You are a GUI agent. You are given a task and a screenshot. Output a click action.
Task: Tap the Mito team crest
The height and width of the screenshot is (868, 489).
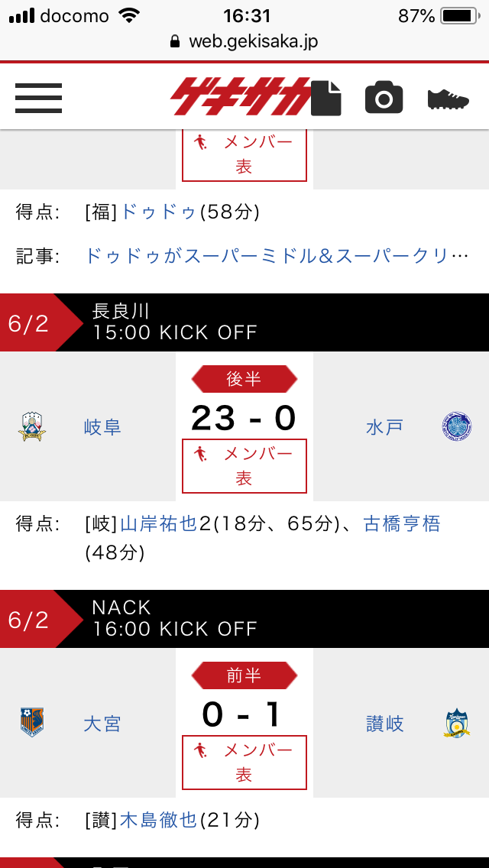pyautogui.click(x=457, y=426)
